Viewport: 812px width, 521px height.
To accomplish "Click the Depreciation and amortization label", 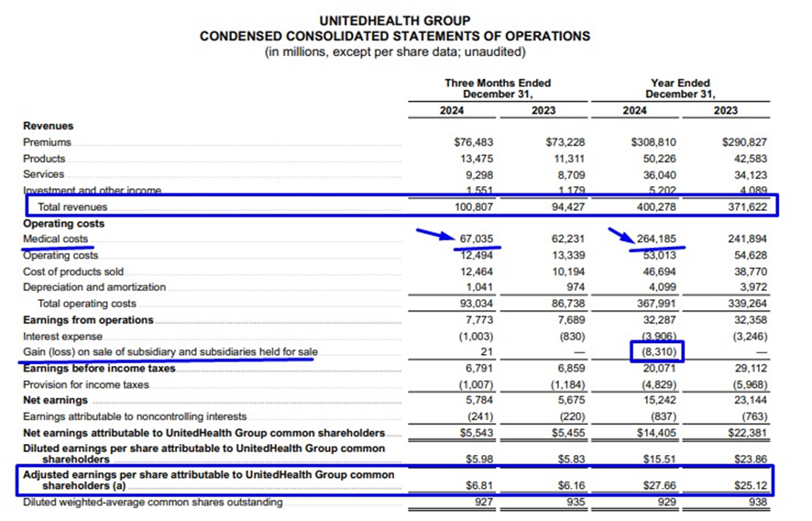I will tap(94, 287).
